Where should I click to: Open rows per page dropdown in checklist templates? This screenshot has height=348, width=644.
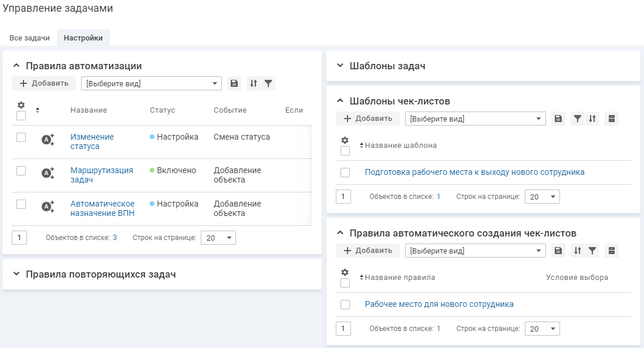pyautogui.click(x=542, y=197)
